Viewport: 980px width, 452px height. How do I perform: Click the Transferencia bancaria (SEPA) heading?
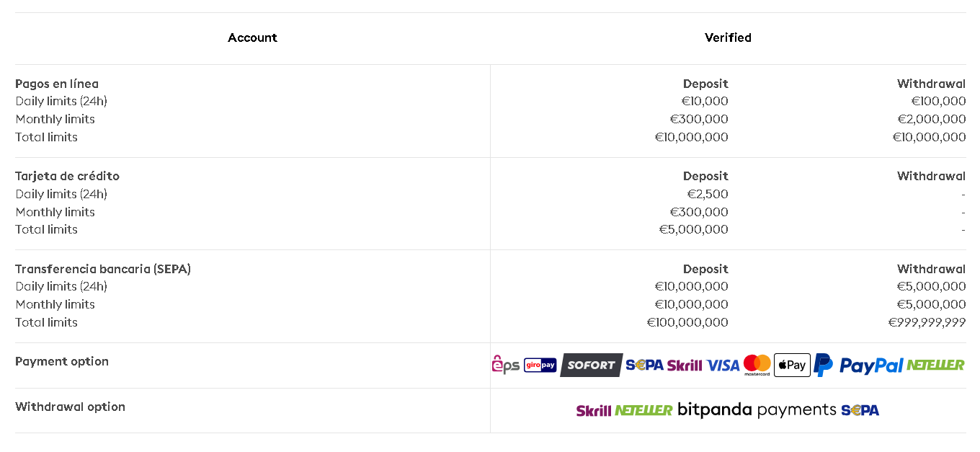pyautogui.click(x=103, y=269)
